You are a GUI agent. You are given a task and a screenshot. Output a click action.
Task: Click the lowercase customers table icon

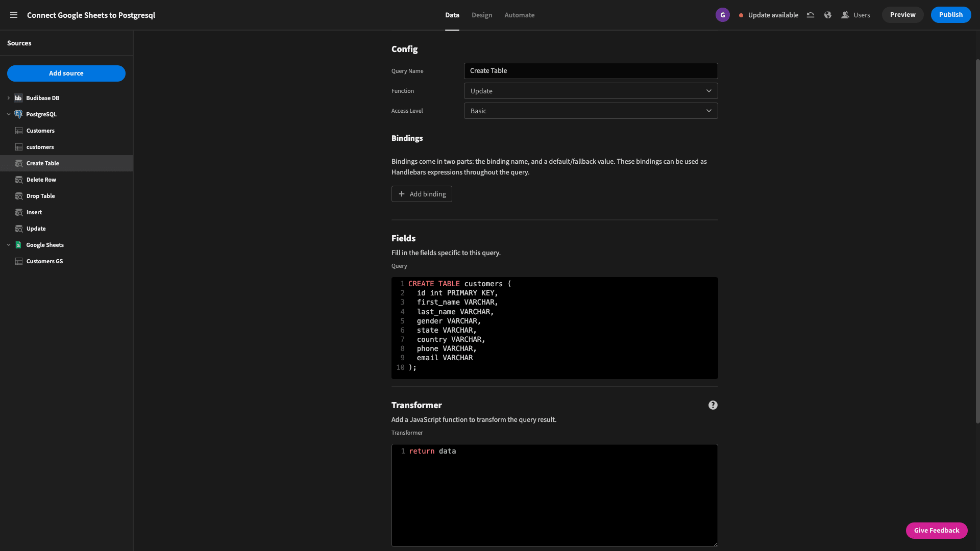tap(19, 147)
